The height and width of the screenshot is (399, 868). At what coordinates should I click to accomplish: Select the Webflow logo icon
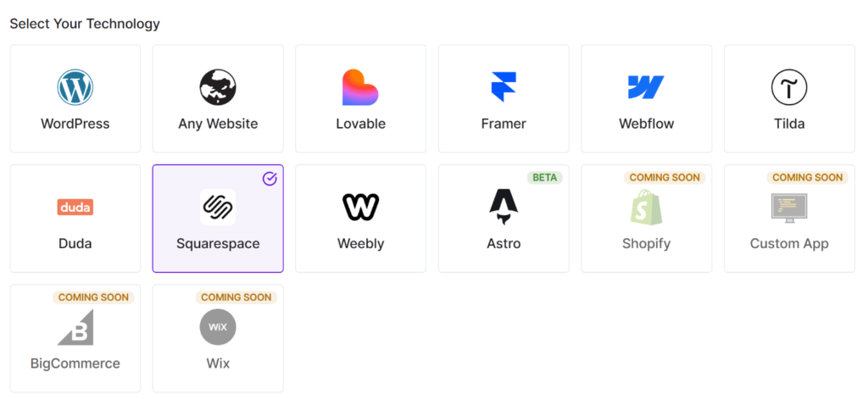pos(646,87)
